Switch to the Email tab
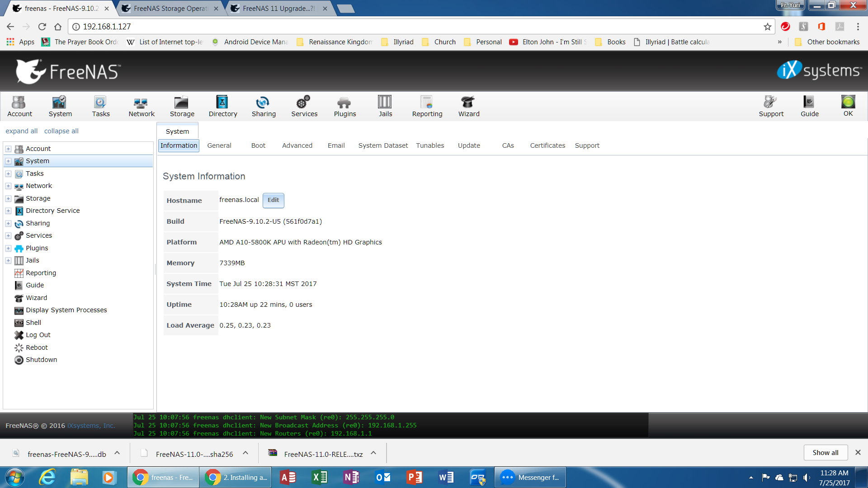This screenshot has width=868, height=488. coord(336,145)
